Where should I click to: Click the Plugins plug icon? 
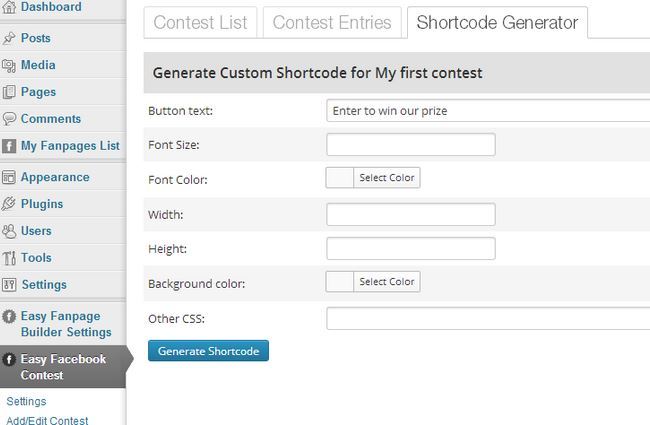(9, 204)
